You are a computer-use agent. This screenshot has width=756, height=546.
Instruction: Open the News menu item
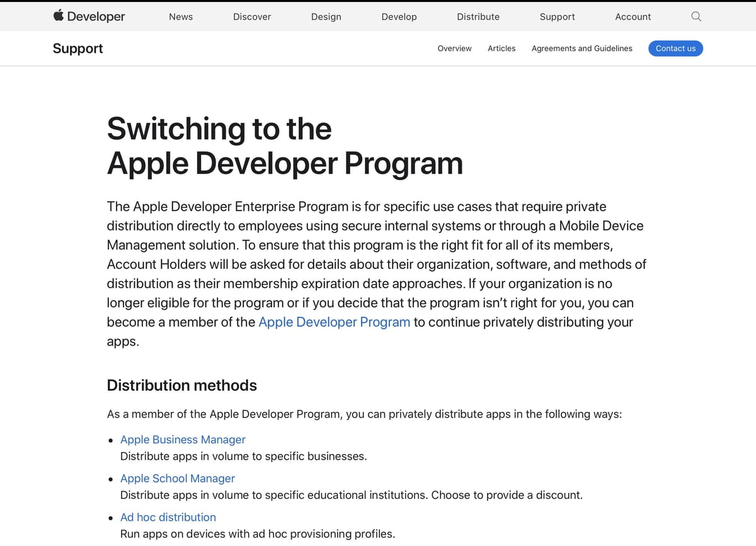point(181,17)
